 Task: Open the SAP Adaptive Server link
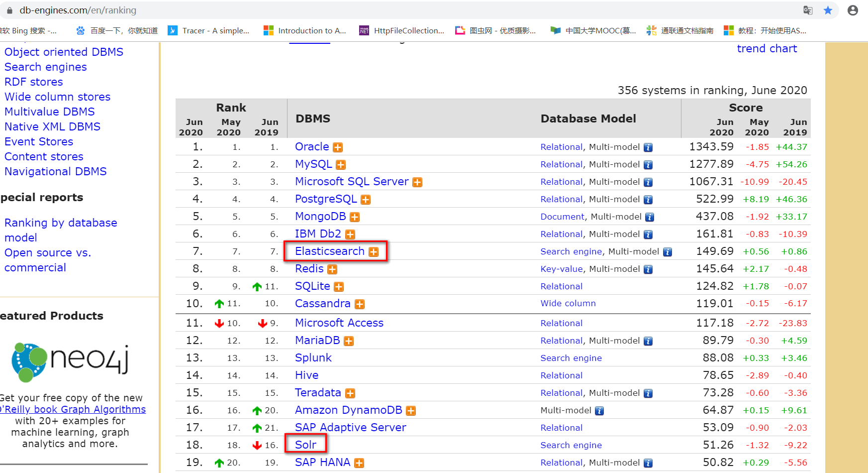coord(351,428)
